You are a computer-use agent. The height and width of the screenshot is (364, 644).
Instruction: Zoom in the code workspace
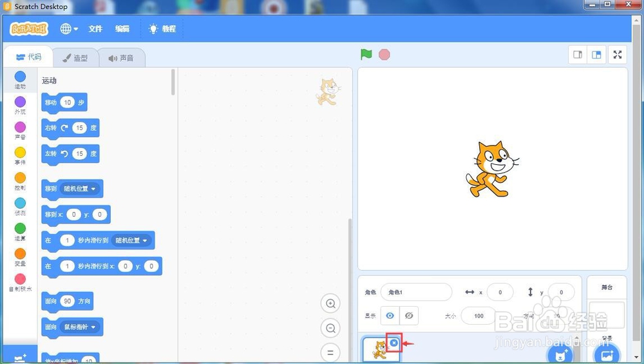click(x=330, y=303)
